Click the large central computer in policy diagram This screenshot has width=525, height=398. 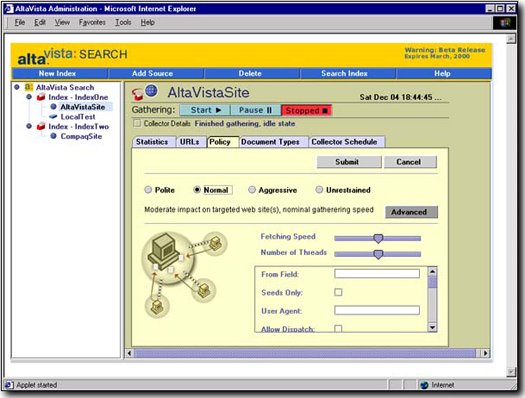pyautogui.click(x=163, y=251)
